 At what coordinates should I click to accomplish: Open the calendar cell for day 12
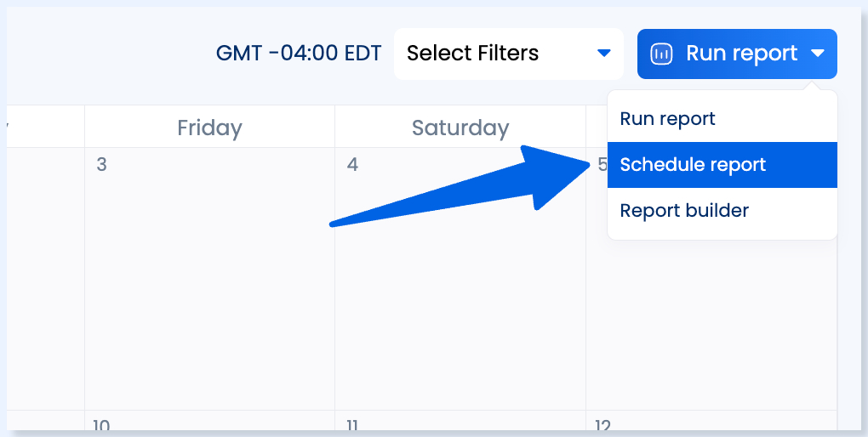711,420
